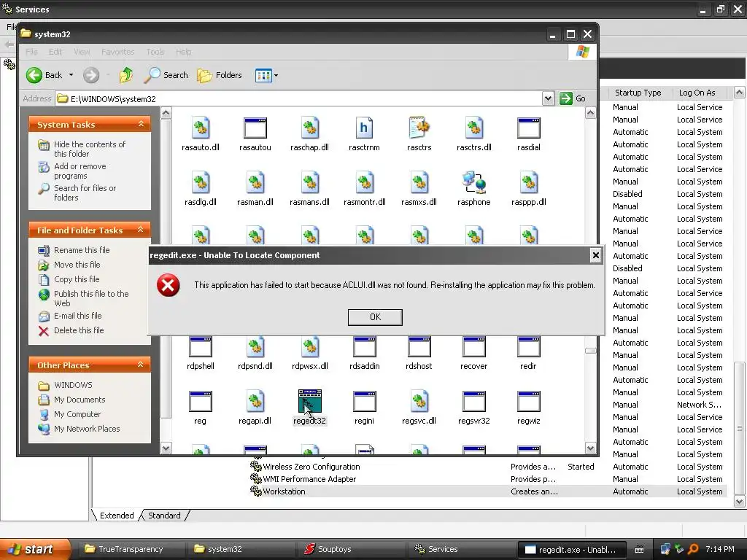This screenshot has height=560, width=747.
Task: Select the rasdial application icon
Action: tap(528, 128)
